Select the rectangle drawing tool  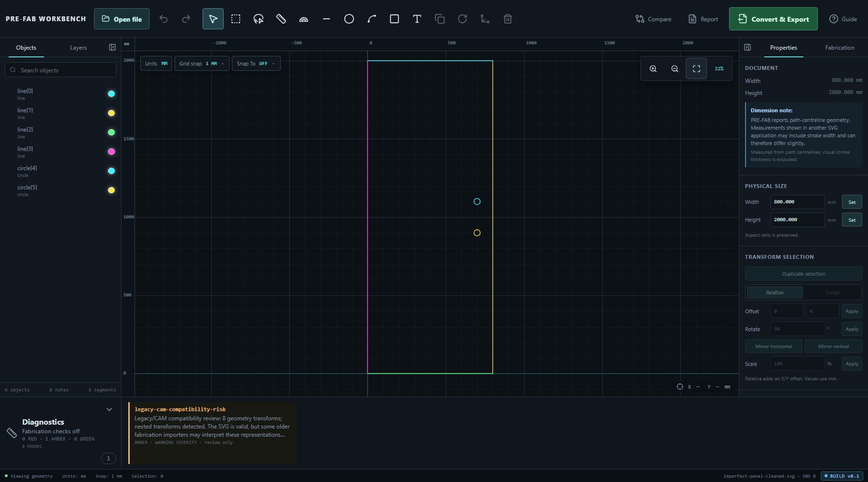coord(394,19)
